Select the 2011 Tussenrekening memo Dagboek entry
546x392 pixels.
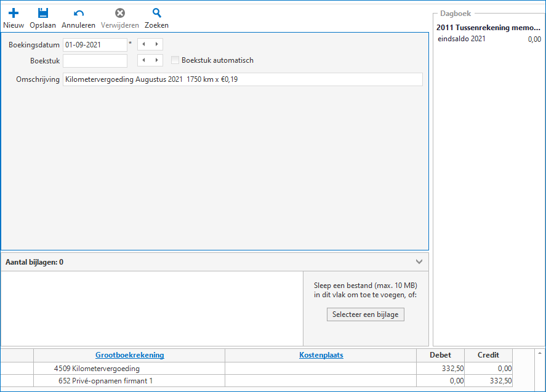pyautogui.click(x=488, y=28)
